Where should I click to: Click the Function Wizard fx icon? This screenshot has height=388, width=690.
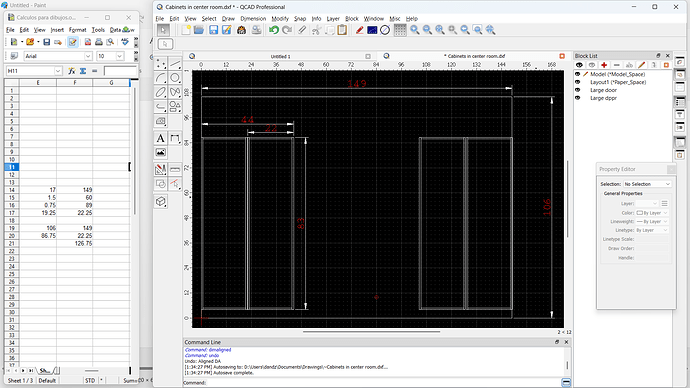coord(71,71)
